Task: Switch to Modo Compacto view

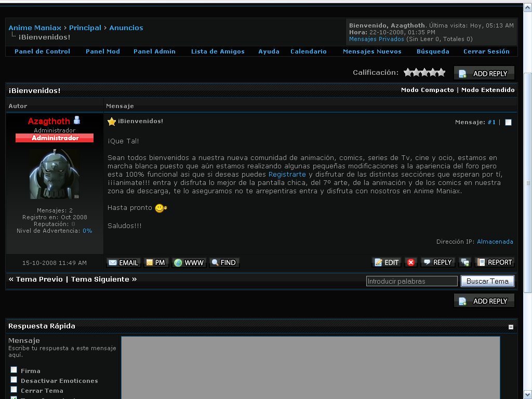Action: tap(427, 90)
